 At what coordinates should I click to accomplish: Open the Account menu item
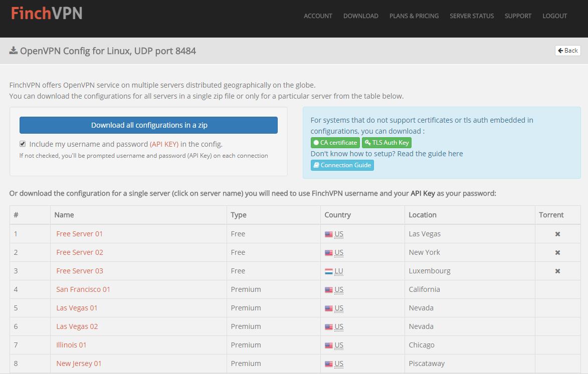(318, 16)
